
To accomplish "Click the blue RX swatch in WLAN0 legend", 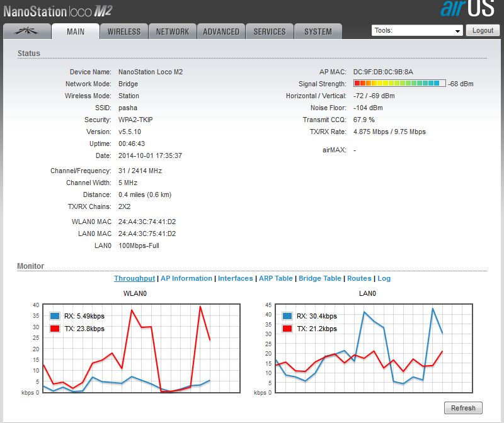I will [55, 316].
